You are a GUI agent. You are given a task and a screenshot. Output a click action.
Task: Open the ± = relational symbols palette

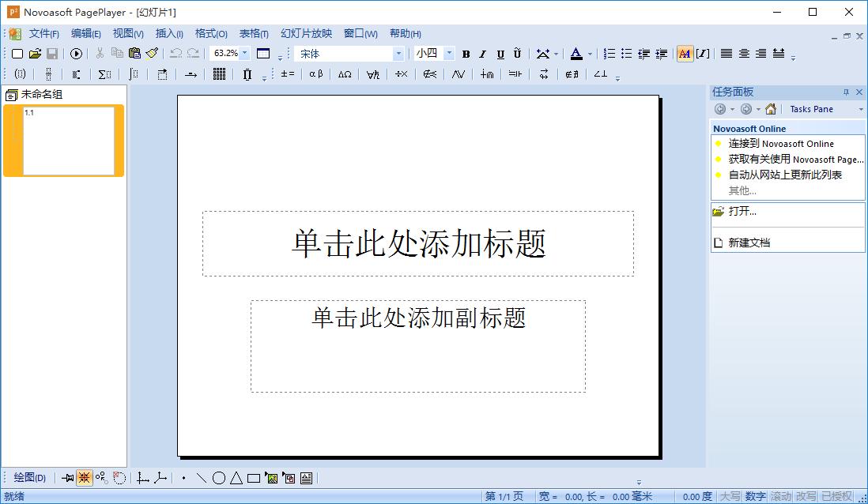click(x=287, y=74)
